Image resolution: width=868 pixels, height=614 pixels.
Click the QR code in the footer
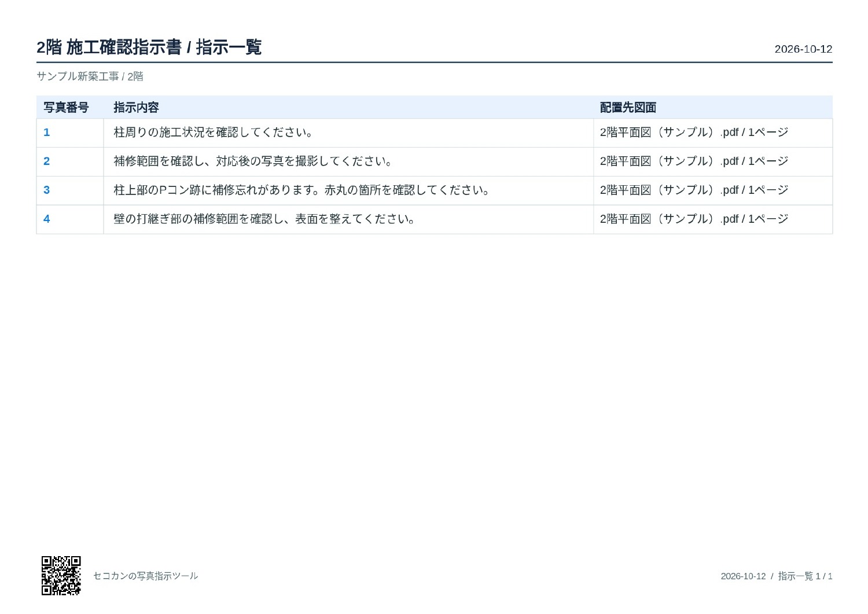click(61, 575)
